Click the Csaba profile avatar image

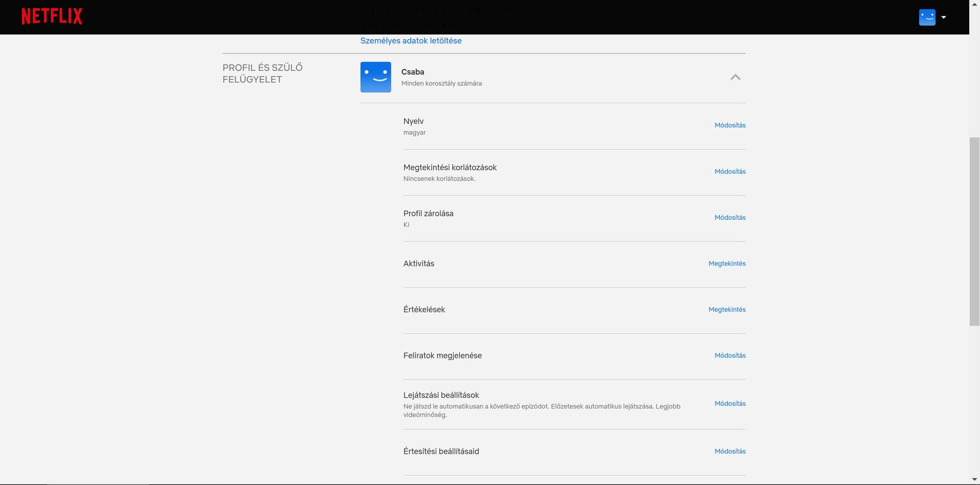(375, 77)
